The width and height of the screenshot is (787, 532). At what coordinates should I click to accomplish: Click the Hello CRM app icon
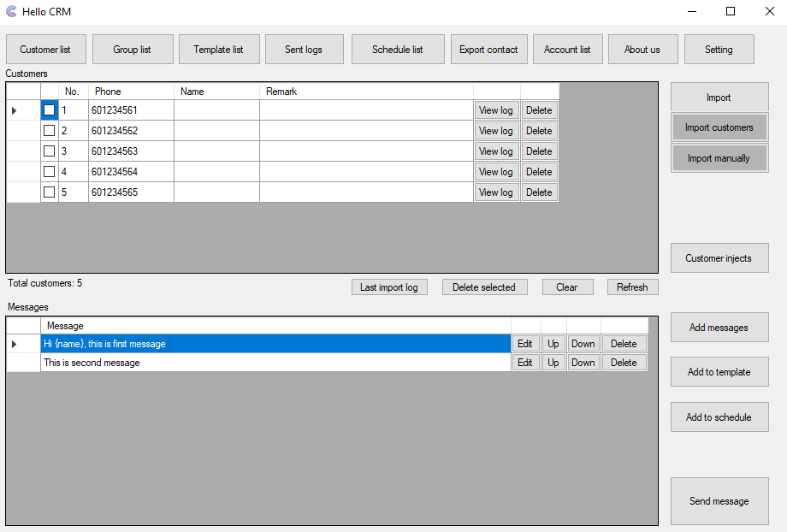tap(11, 12)
